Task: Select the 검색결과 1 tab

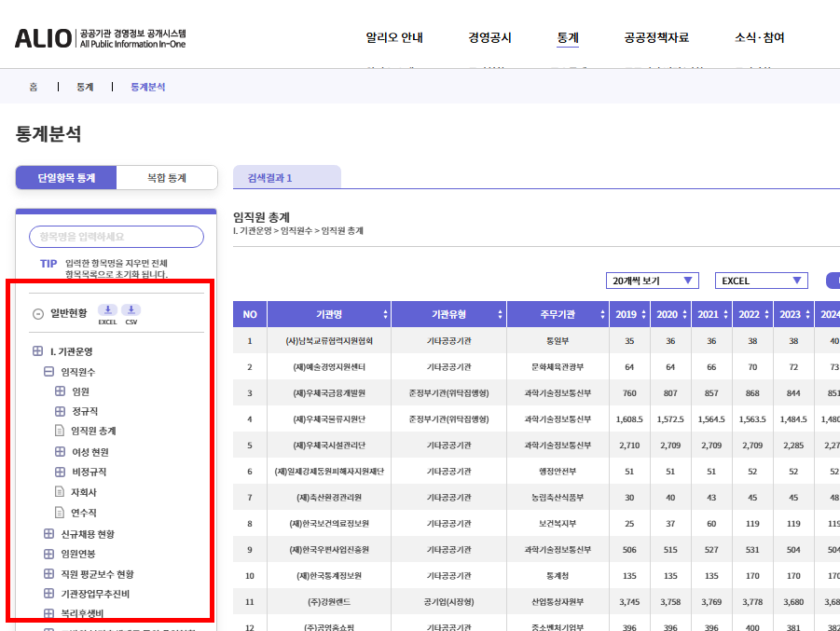Action: click(x=272, y=177)
